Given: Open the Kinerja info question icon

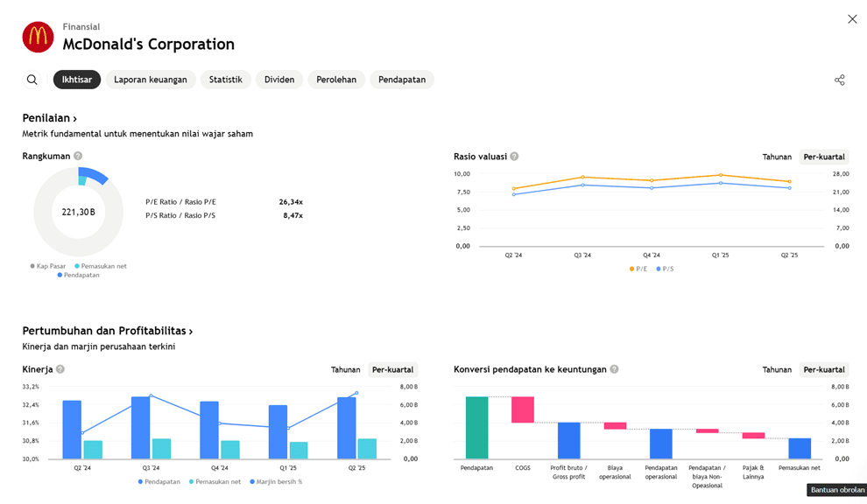Looking at the screenshot, I should click(x=60, y=369).
